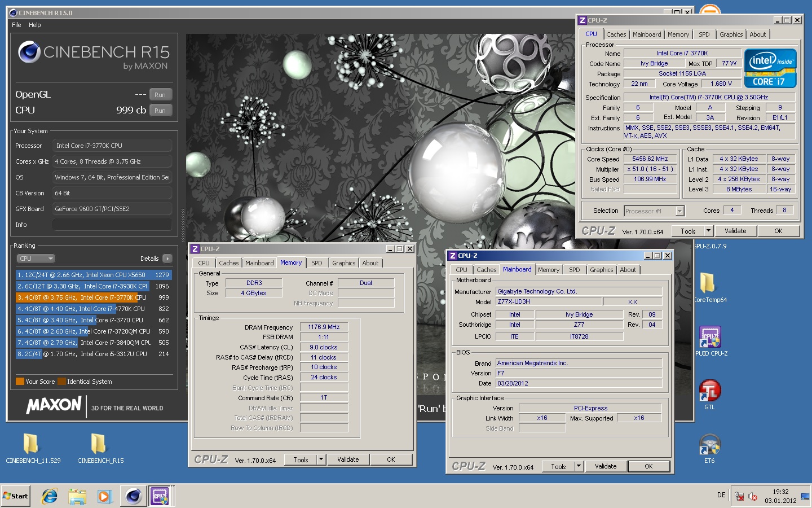The image size is (812, 508).
Task: Select ranking row Core i7-3720QM
Action: pyautogui.click(x=94, y=331)
